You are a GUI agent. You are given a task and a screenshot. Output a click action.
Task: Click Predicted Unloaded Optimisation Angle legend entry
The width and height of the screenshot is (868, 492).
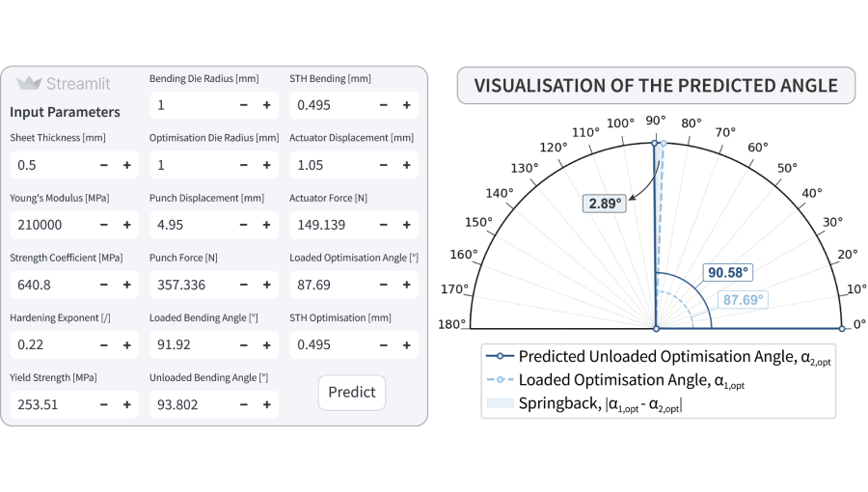click(658, 357)
